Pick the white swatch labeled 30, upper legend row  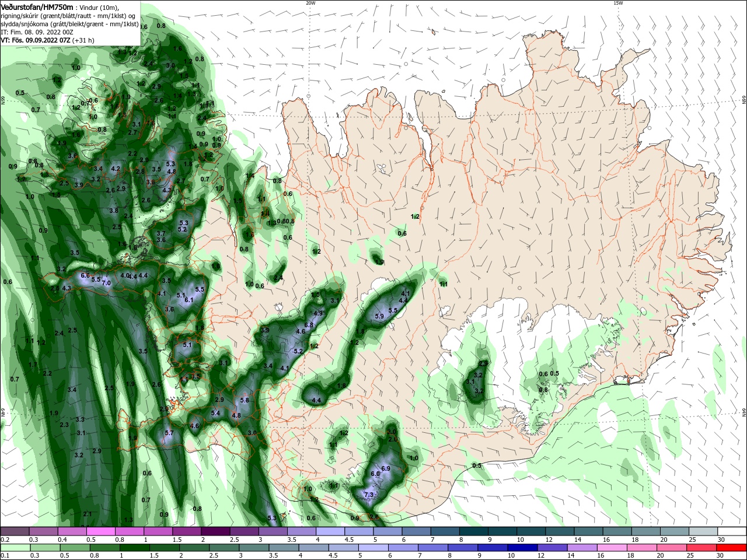click(731, 531)
